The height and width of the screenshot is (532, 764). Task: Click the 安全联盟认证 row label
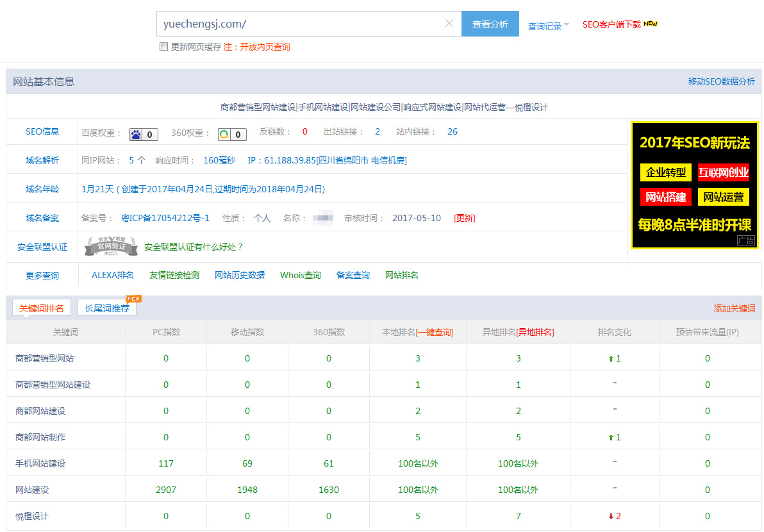(42, 247)
